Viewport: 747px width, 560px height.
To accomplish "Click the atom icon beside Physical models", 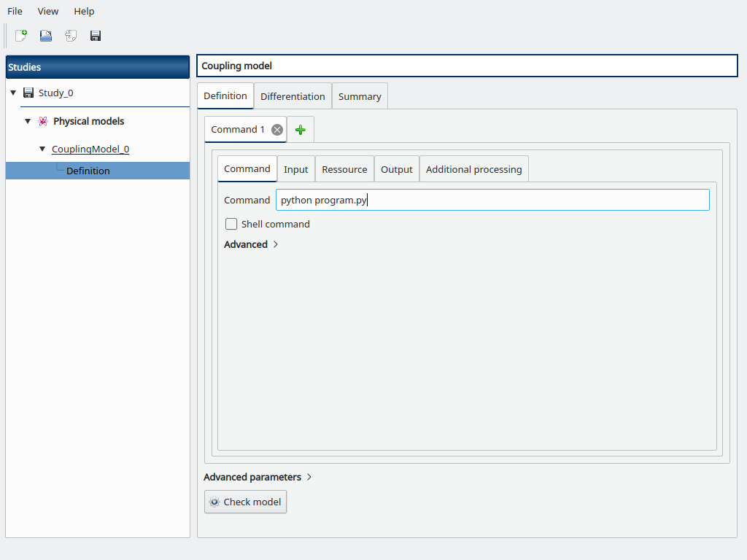I will tap(43, 121).
